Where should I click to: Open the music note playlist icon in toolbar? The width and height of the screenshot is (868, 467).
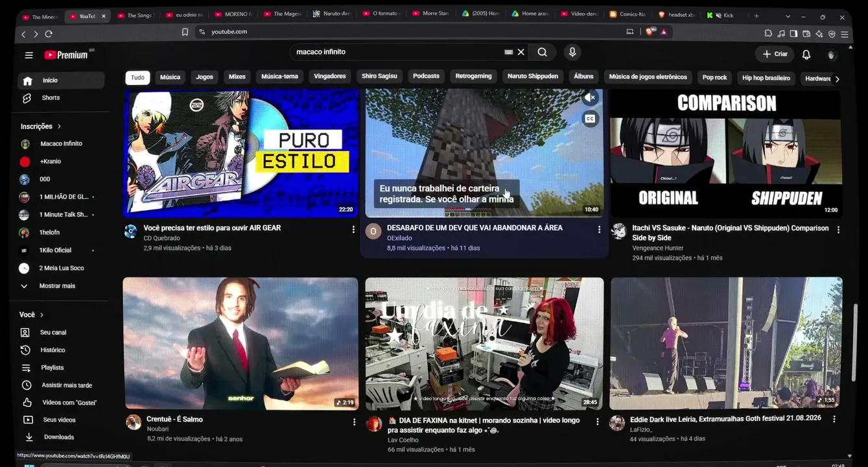[x=781, y=34]
